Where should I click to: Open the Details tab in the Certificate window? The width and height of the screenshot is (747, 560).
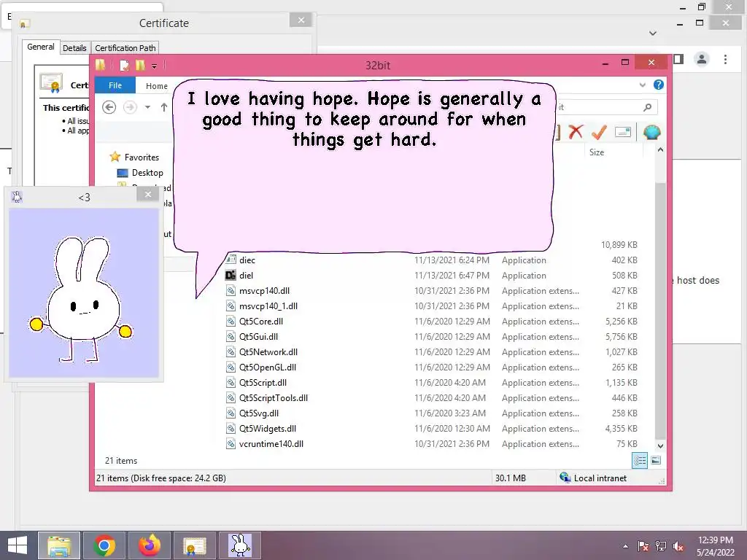(74, 47)
